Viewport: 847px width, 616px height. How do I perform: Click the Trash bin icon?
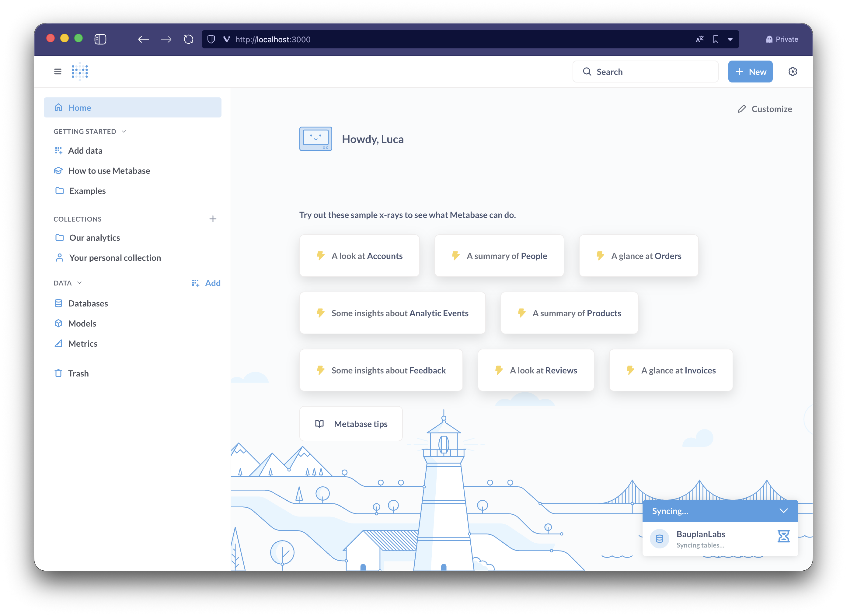tap(58, 373)
